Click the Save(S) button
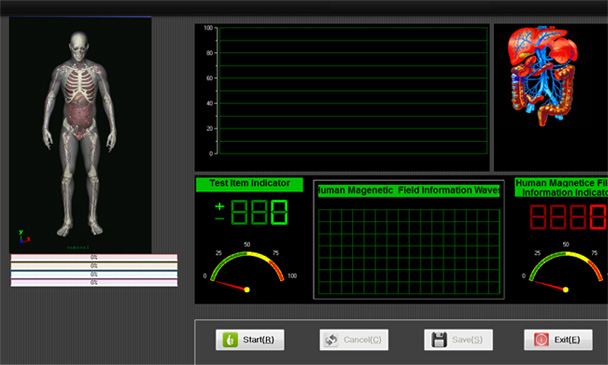The height and width of the screenshot is (365, 608). click(x=458, y=340)
